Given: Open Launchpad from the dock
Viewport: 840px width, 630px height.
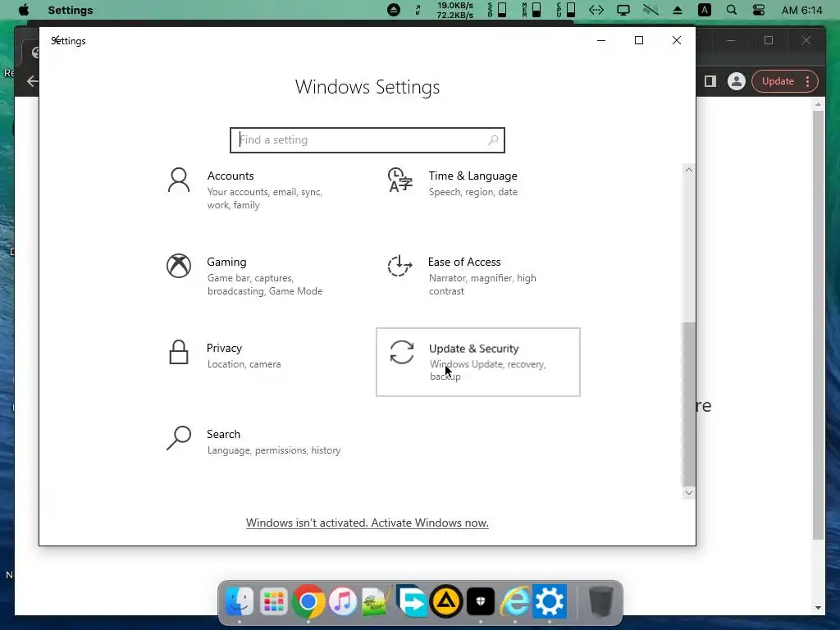Looking at the screenshot, I should [274, 601].
